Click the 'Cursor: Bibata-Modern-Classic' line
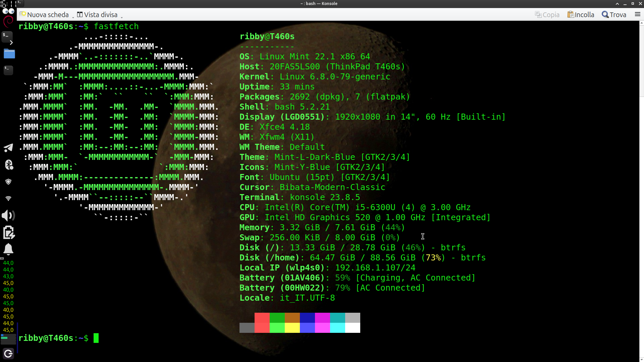The height and width of the screenshot is (362, 644). point(312,187)
